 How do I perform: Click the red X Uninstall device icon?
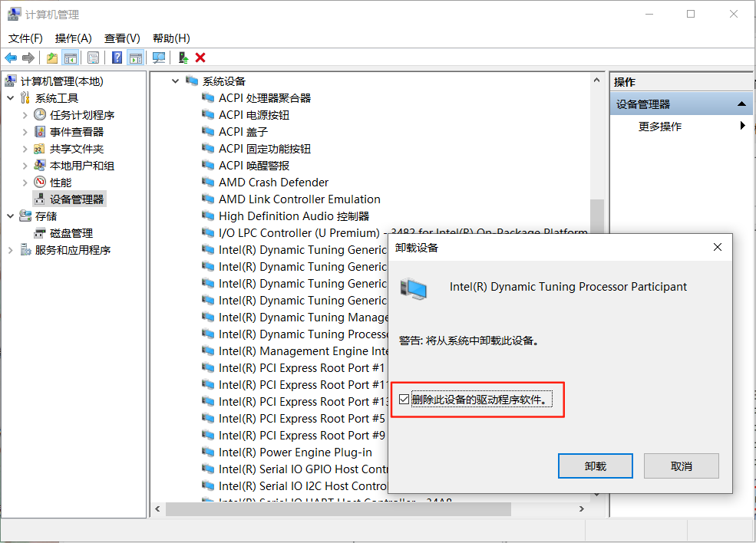tap(200, 58)
